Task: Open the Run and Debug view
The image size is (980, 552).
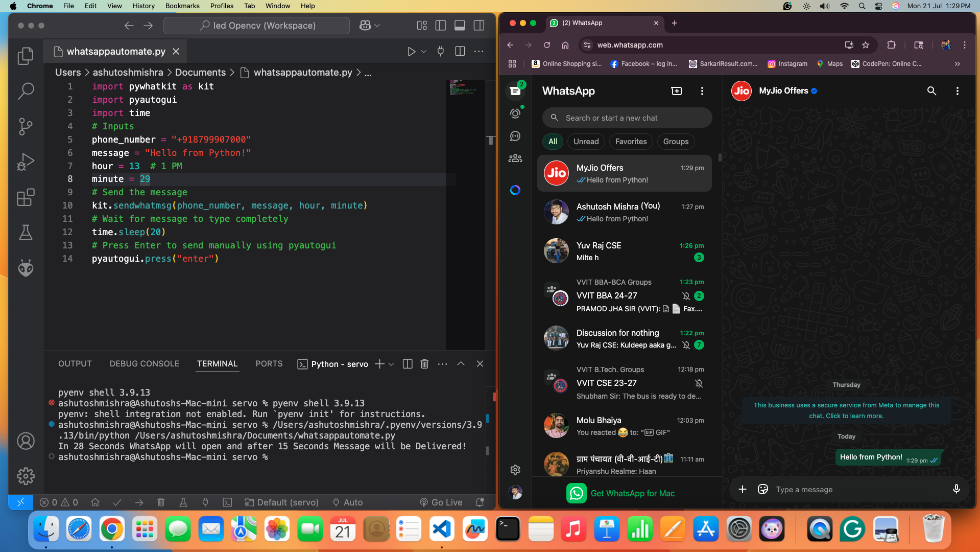Action: [26, 162]
